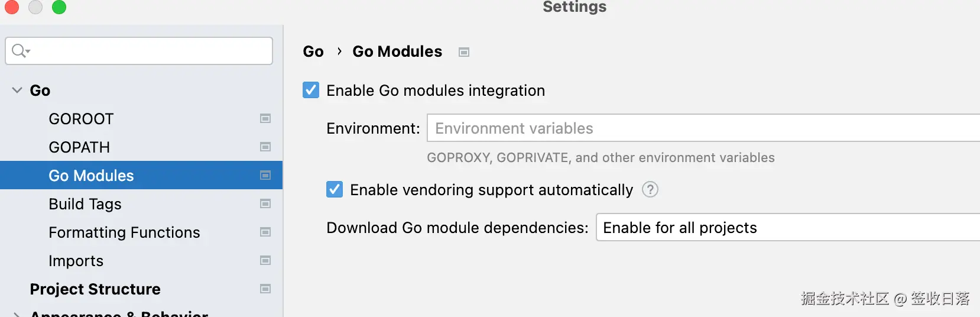The height and width of the screenshot is (317, 980).
Task: Select GOROOT in the settings tree
Action: pyautogui.click(x=81, y=119)
